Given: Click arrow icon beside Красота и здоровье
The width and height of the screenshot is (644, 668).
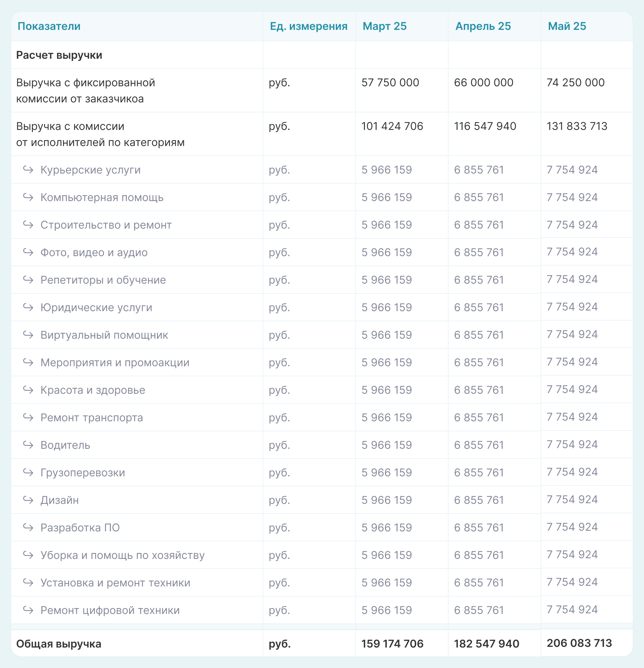Looking at the screenshot, I should tap(28, 390).
